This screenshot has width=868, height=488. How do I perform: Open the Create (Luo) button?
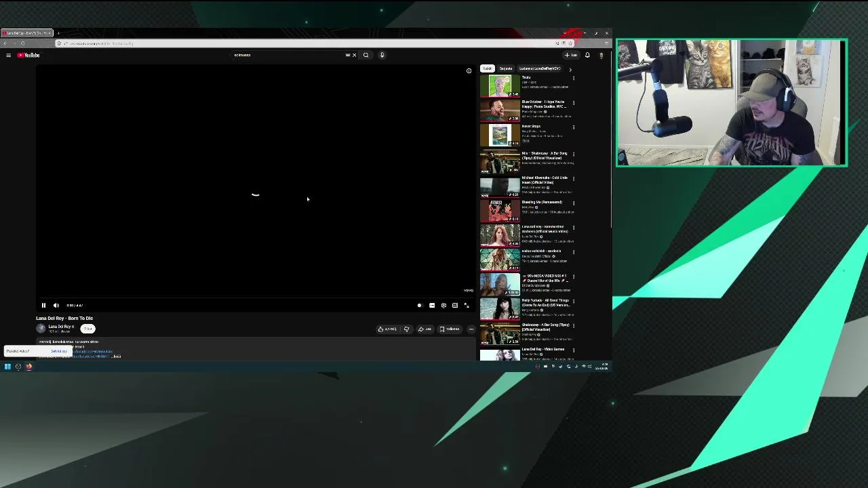tap(571, 55)
